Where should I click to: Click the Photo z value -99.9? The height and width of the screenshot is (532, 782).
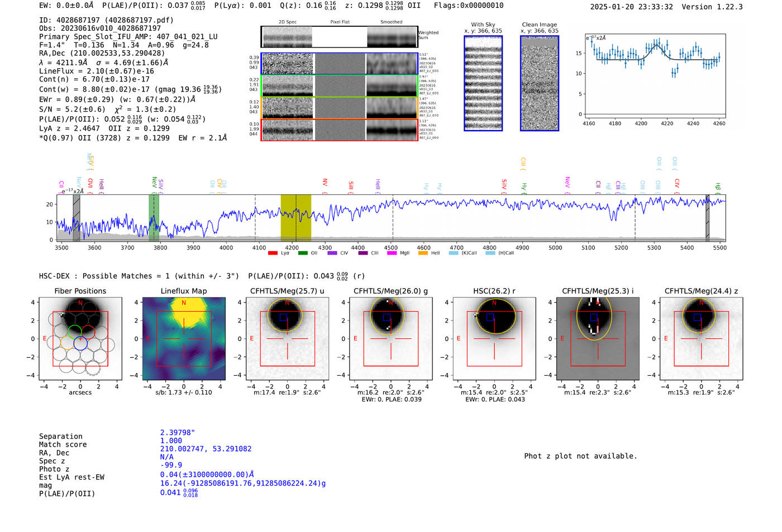pos(171,465)
